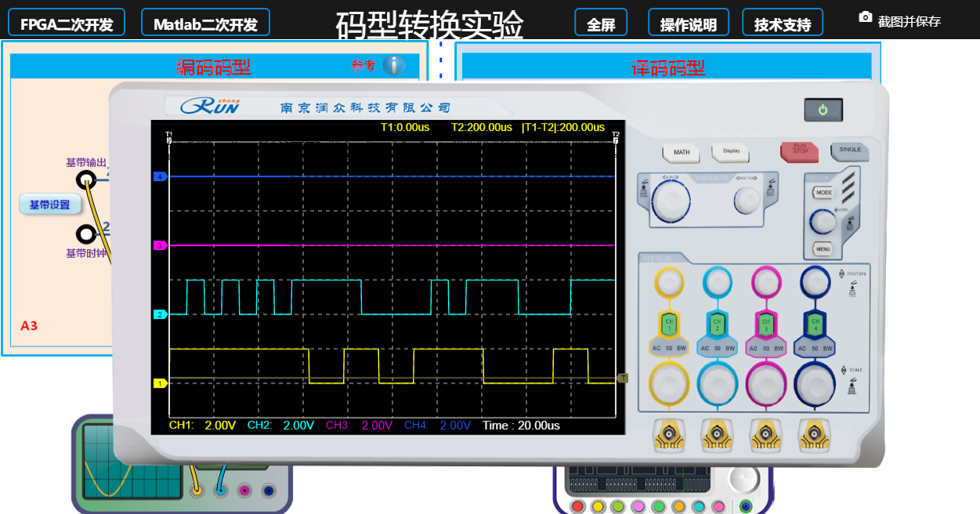980x514 pixels.
Task: Toggle RUN/STOP acquisition on the oscilloscope
Action: (x=798, y=154)
